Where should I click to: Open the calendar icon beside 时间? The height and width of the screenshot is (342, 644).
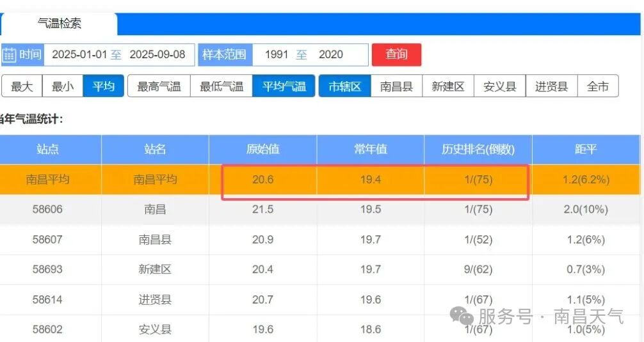click(x=9, y=54)
